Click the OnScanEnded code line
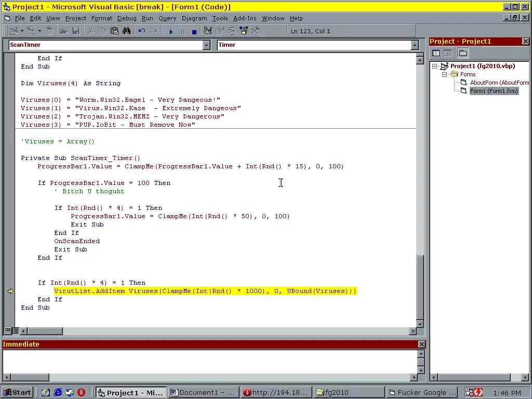The height and width of the screenshot is (399, 532). (77, 241)
